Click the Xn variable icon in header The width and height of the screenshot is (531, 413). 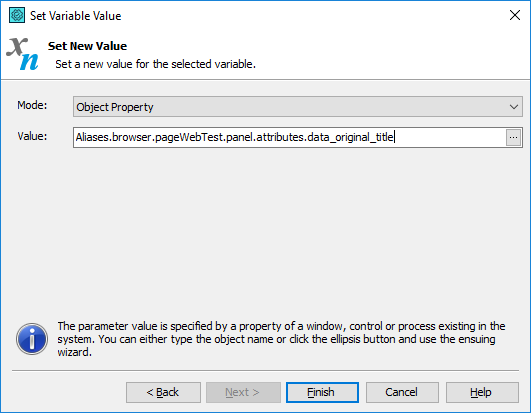23,54
